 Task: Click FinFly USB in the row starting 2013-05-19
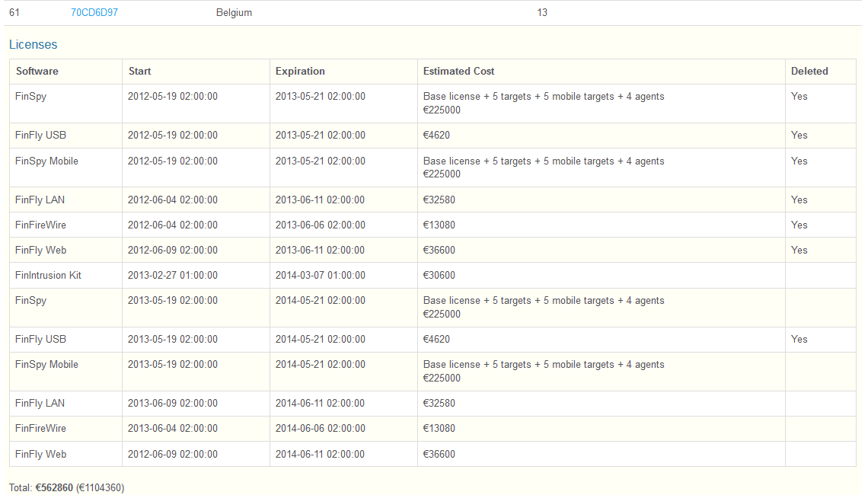tap(40, 340)
